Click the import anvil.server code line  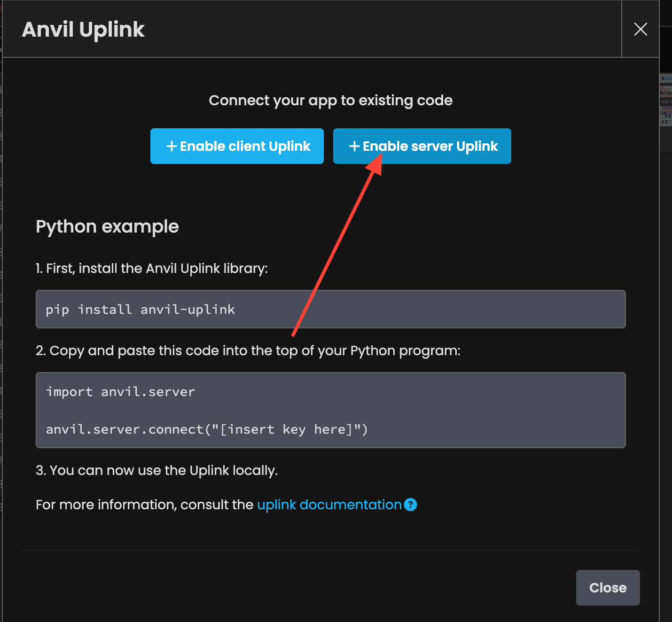point(120,392)
